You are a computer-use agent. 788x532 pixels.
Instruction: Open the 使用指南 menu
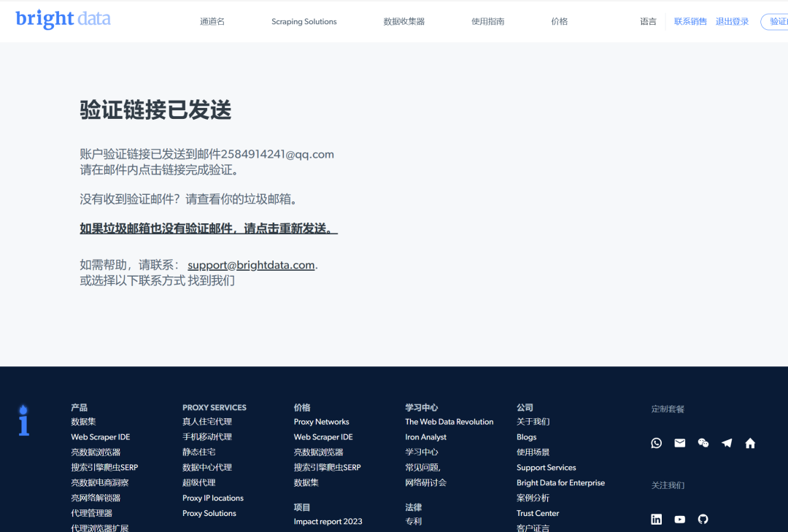click(487, 22)
